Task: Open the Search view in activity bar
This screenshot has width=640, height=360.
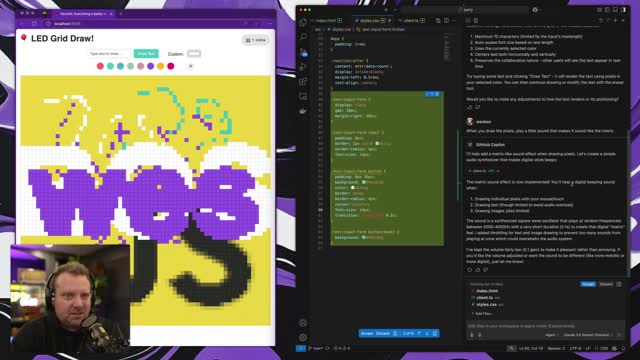Action: [303, 37]
